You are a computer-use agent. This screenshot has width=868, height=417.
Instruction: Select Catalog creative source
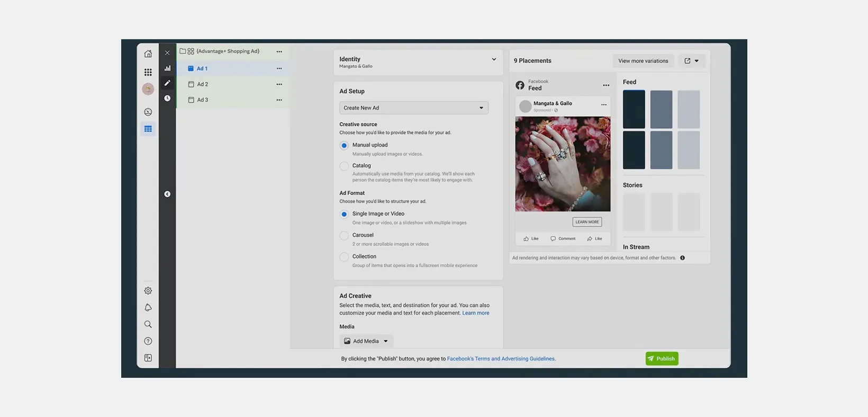coord(344,166)
